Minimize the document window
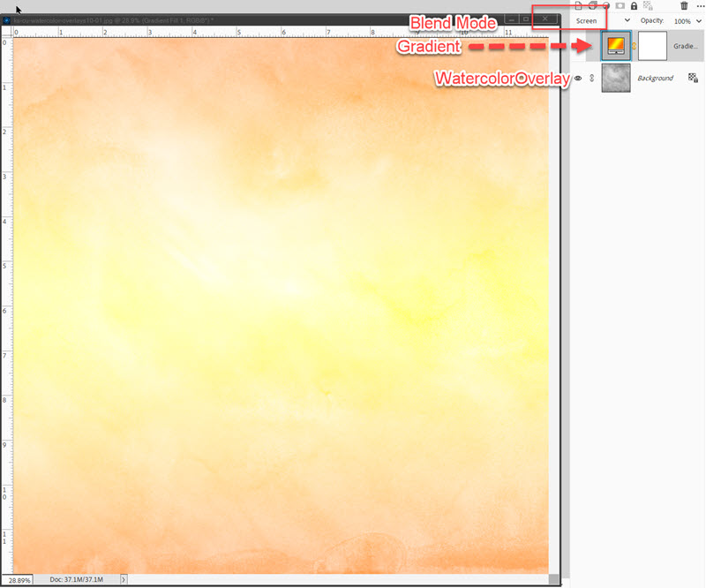Image resolution: width=706 pixels, height=588 pixels. 511,19
